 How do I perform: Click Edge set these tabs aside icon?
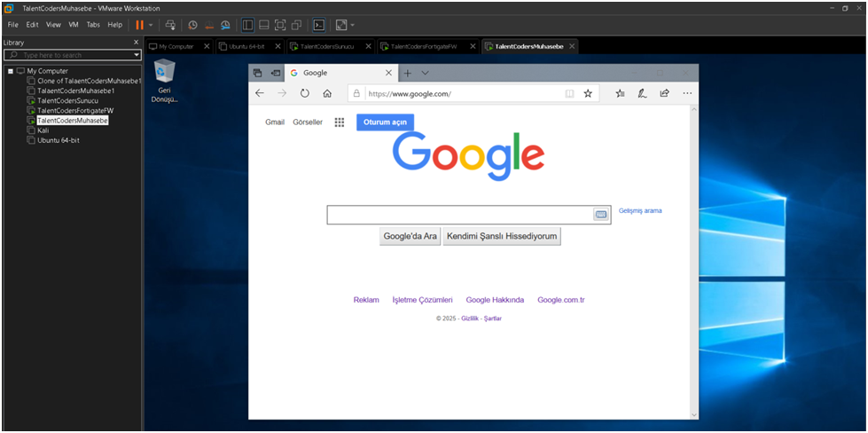pyautogui.click(x=275, y=73)
